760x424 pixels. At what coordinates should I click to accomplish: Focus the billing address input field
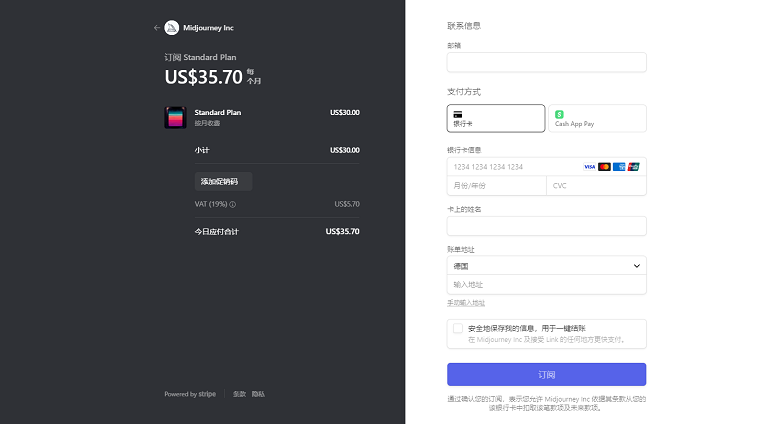(x=547, y=284)
